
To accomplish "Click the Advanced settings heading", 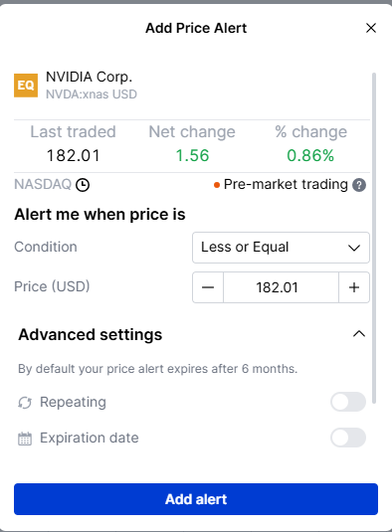I will click(91, 334).
